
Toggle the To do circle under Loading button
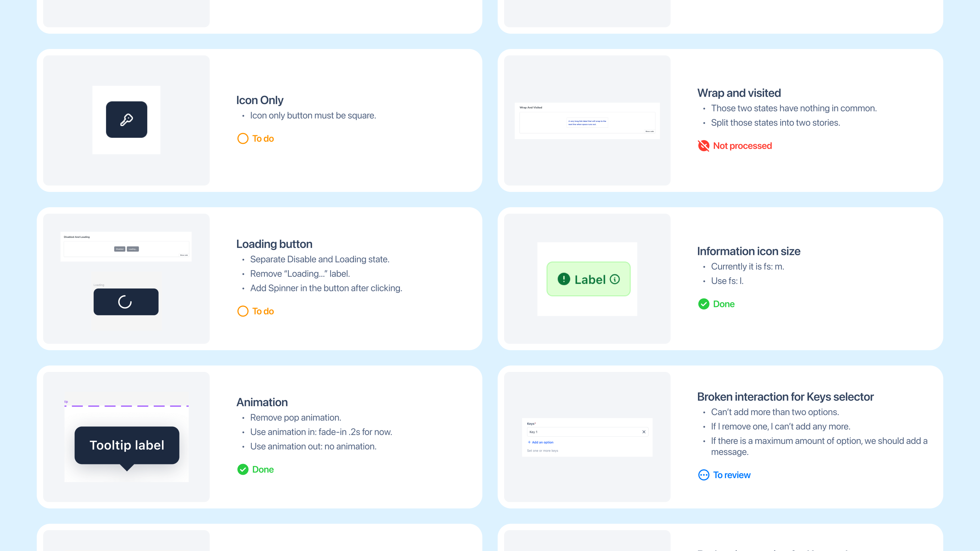pos(243,311)
